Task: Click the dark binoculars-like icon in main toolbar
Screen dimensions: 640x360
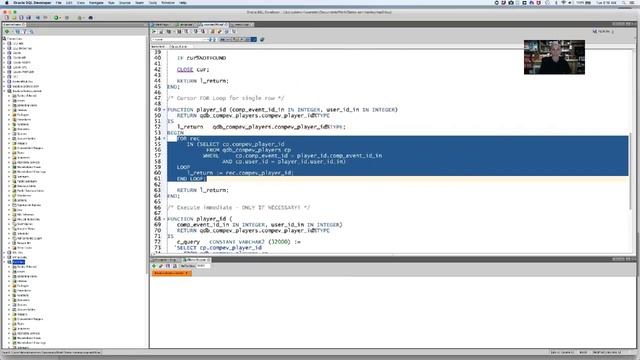Action: coord(90,18)
